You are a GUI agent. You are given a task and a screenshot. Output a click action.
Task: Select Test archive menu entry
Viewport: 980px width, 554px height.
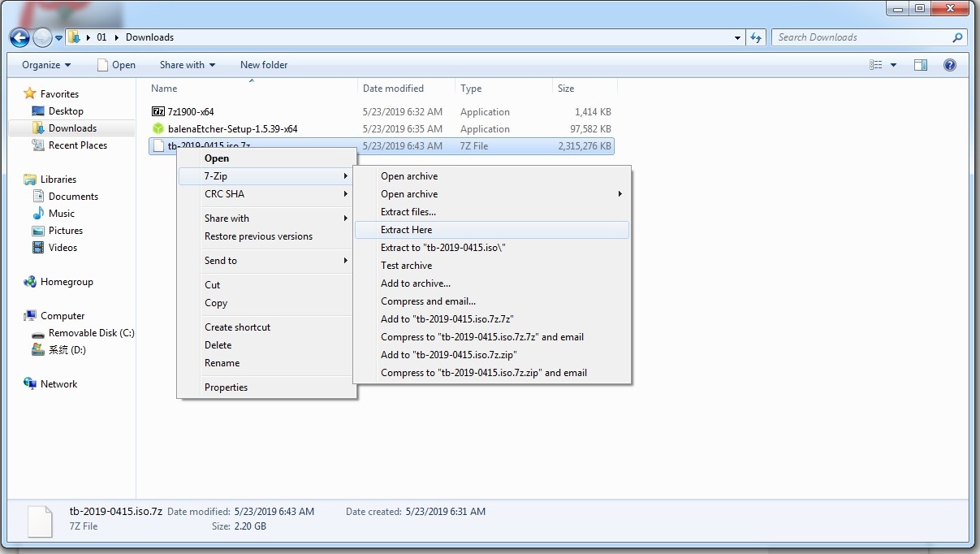[407, 266]
